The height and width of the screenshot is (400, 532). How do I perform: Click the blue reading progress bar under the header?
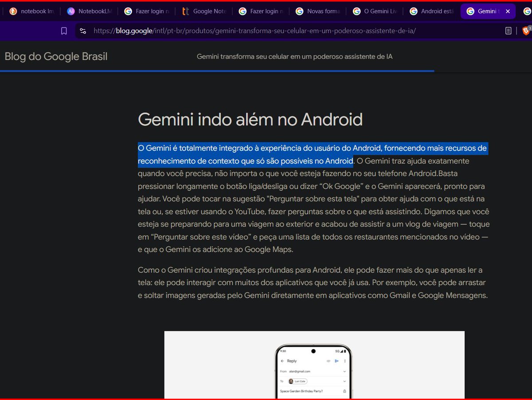(x=217, y=71)
